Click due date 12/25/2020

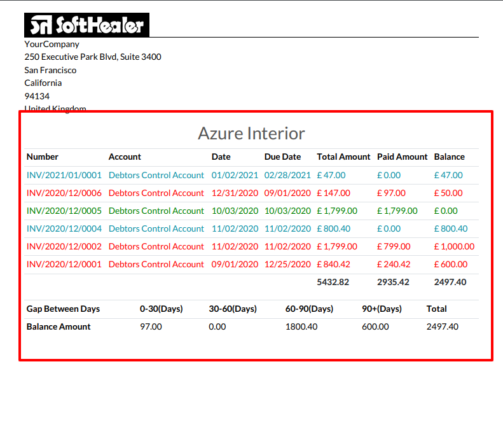[287, 264]
